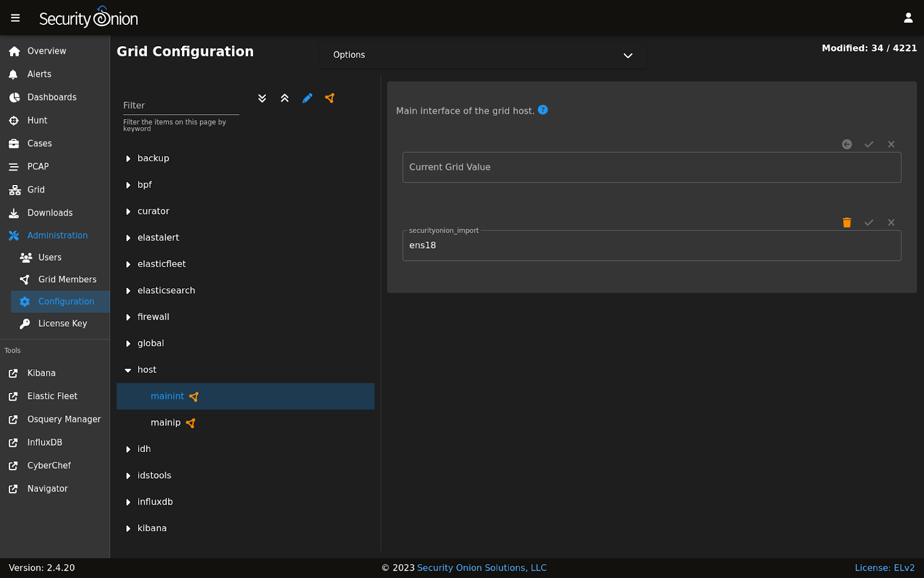
Task: Open PCAP in sidebar
Action: 55,166
